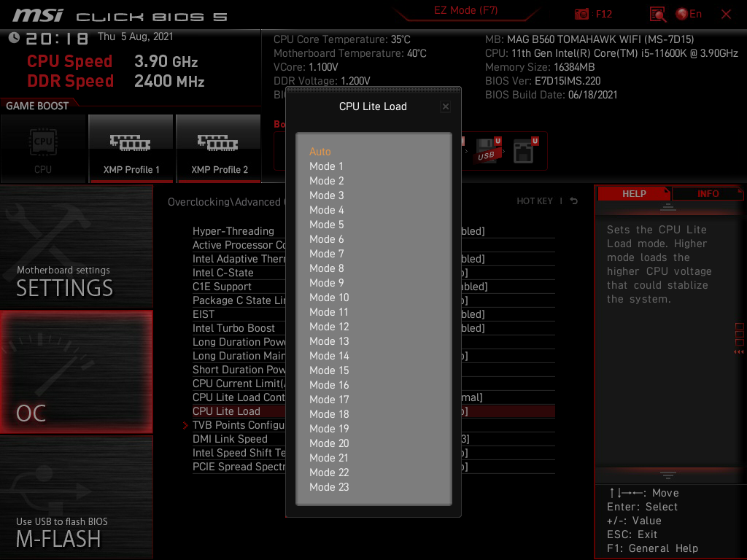Enable XMP Profile 2
Viewport: 747px width, 560px height.
(x=219, y=149)
